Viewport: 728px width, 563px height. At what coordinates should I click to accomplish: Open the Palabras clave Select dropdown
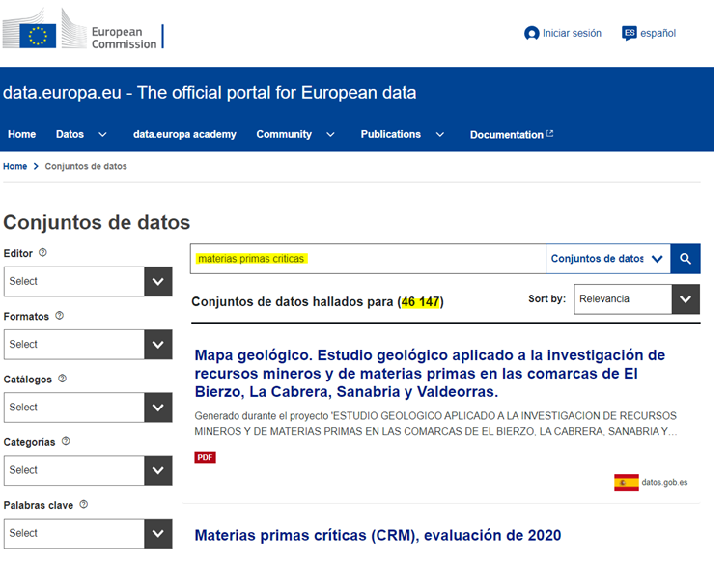pyautogui.click(x=88, y=533)
